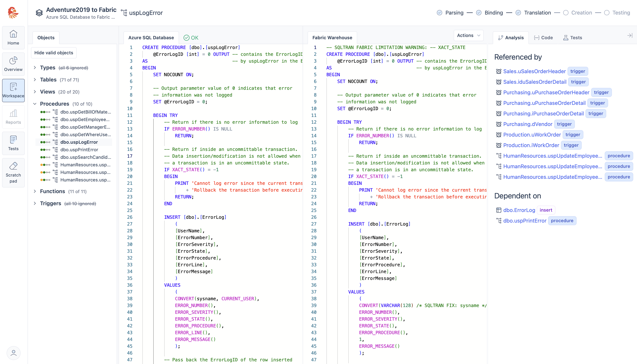Select the Creation stage circle
Image resolution: width=637 pixels, height=364 pixels.
(x=566, y=13)
